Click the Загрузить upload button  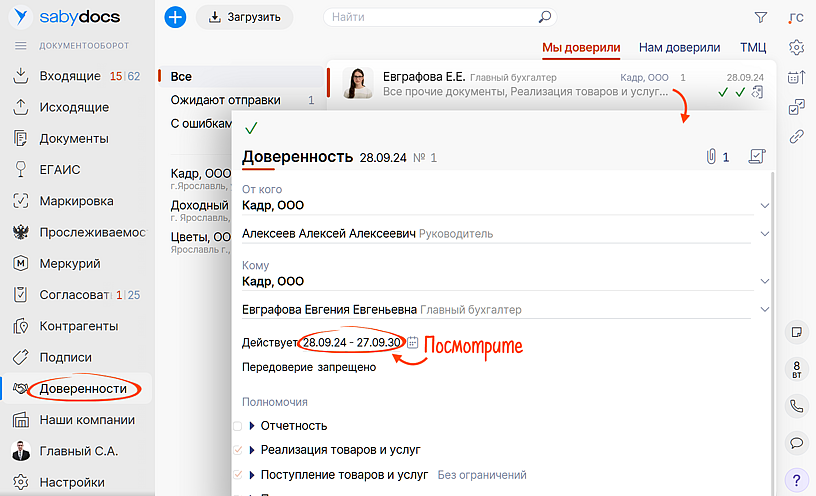click(244, 17)
